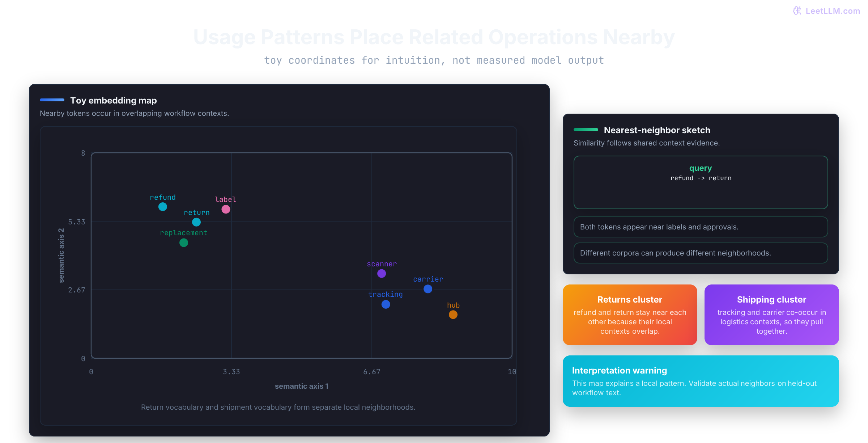868x443 pixels.
Task: Click the 'semantic axis 1' label
Action: 302,386
